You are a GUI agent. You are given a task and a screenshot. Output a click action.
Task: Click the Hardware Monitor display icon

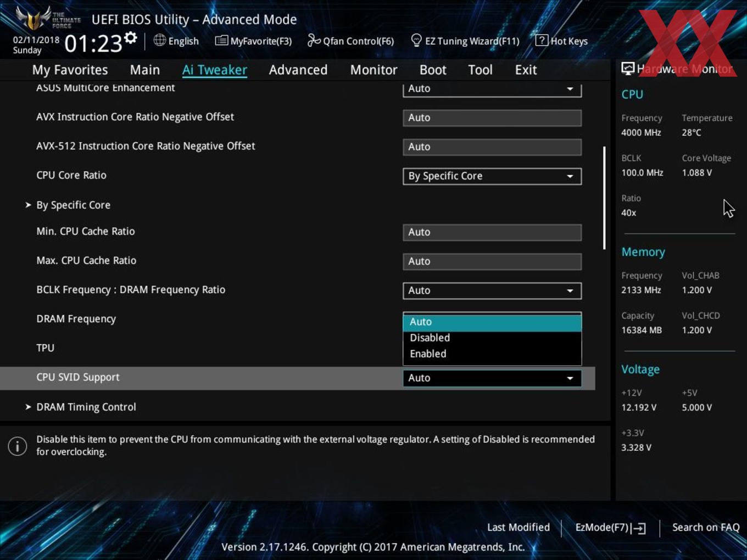tap(627, 69)
